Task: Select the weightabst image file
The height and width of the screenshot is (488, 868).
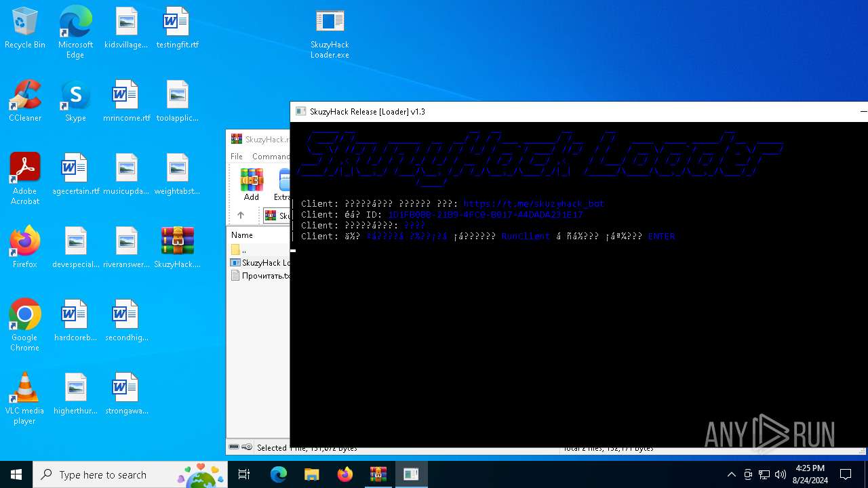Action: point(177,175)
